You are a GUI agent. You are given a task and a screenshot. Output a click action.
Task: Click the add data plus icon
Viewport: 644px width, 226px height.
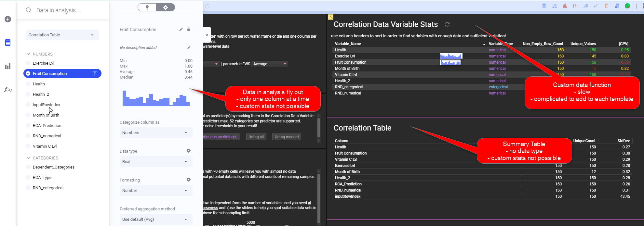8,19
